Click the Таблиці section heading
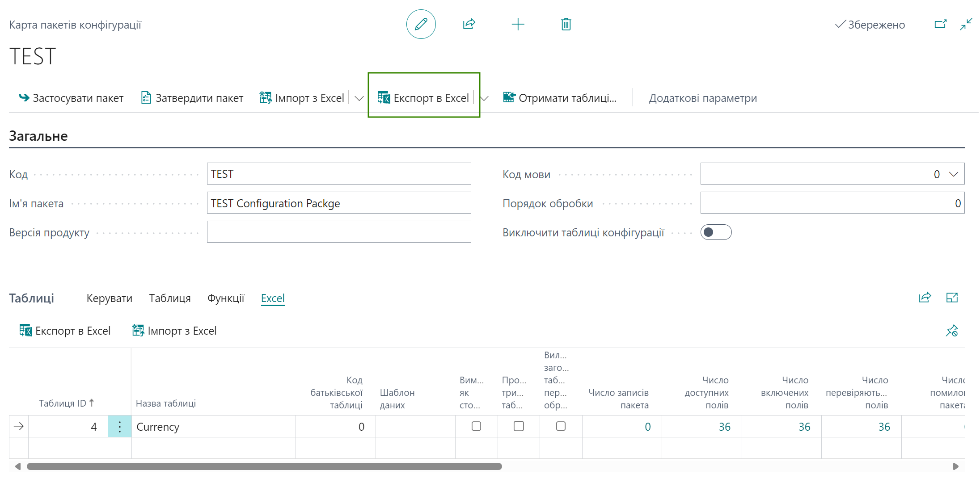 (x=32, y=298)
